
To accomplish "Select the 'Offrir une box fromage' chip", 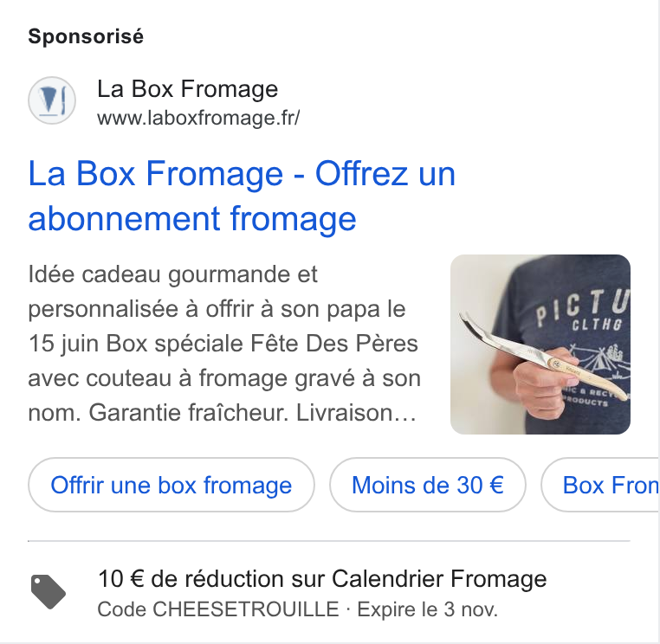I will click(x=171, y=485).
